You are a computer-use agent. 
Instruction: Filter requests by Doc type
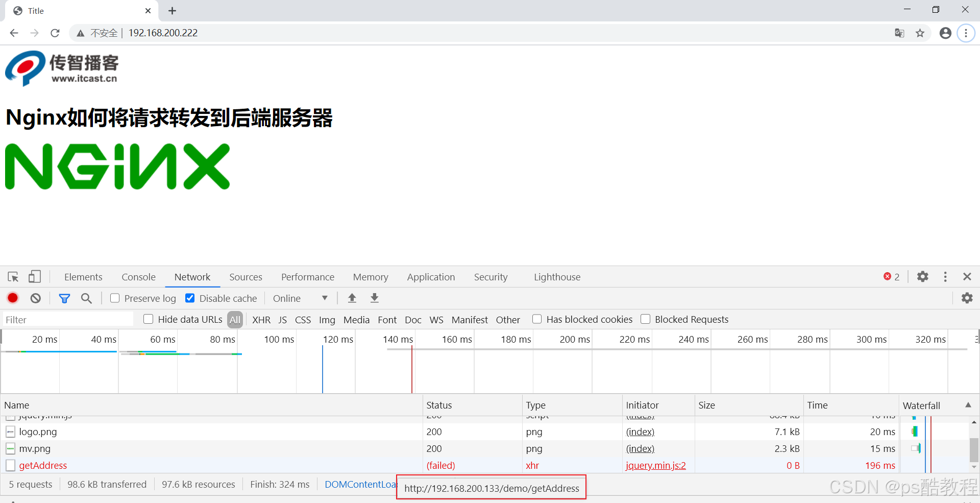tap(413, 320)
